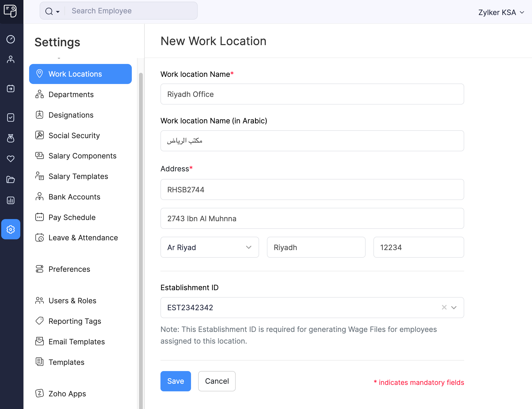Open the Employees section icon

click(x=11, y=59)
